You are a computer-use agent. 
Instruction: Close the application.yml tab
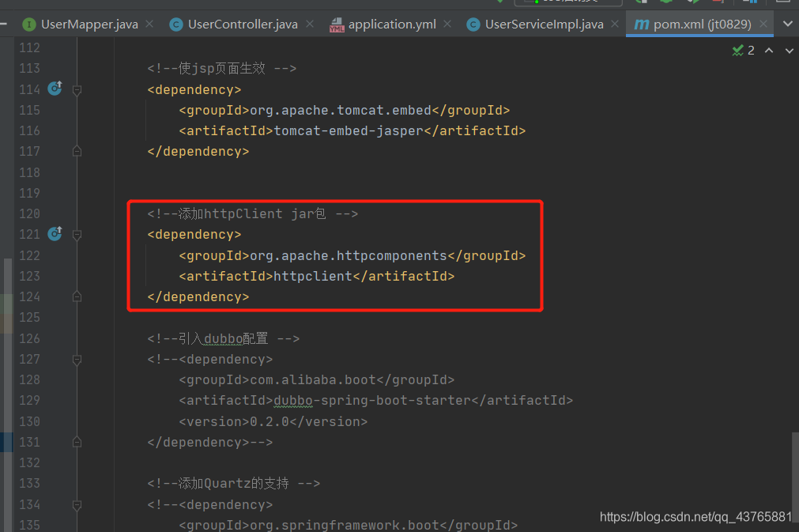click(447, 24)
